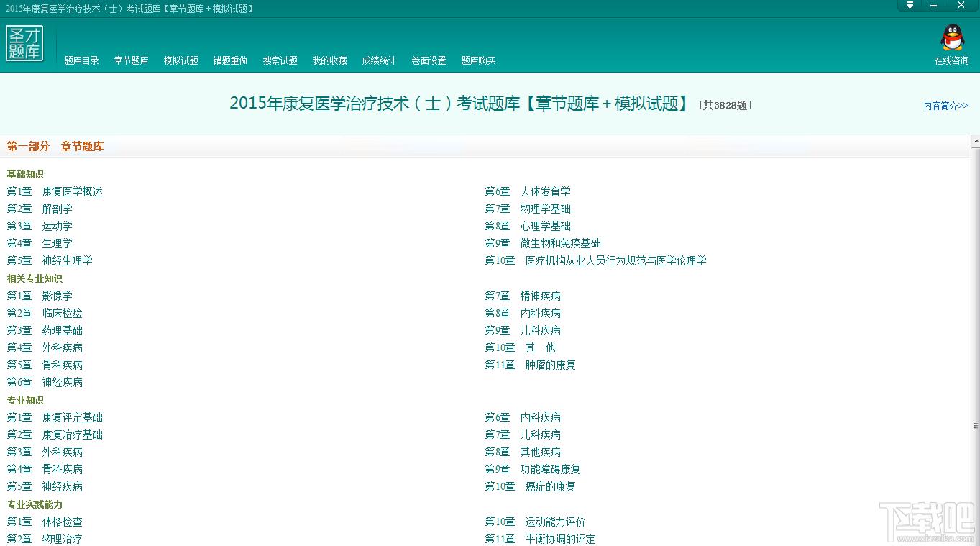Open 题库购买 menu item

(x=479, y=60)
